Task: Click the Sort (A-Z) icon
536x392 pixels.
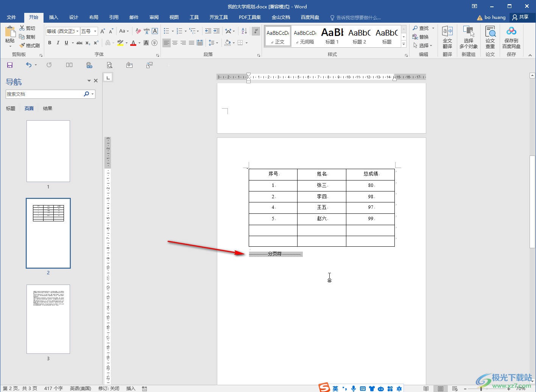Action: [244, 31]
